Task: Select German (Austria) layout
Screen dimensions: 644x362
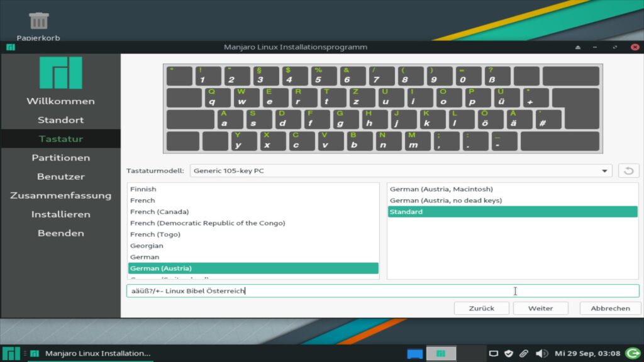Action: (x=253, y=268)
